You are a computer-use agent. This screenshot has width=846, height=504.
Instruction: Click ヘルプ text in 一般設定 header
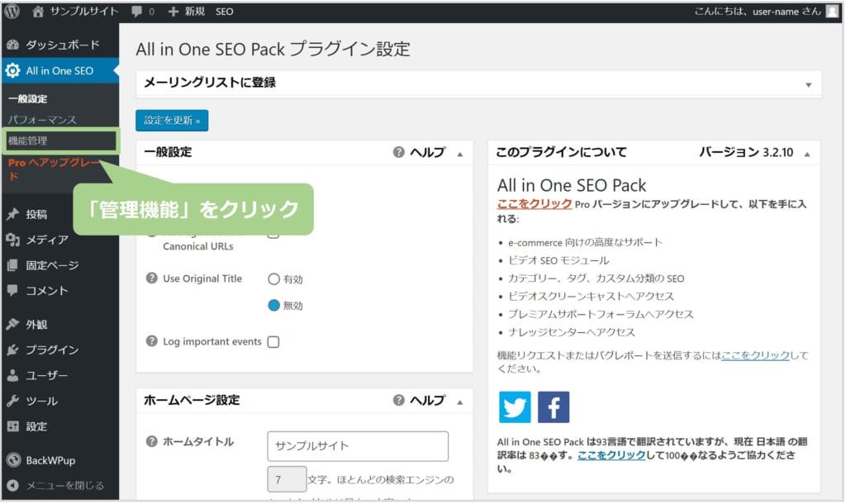click(428, 152)
